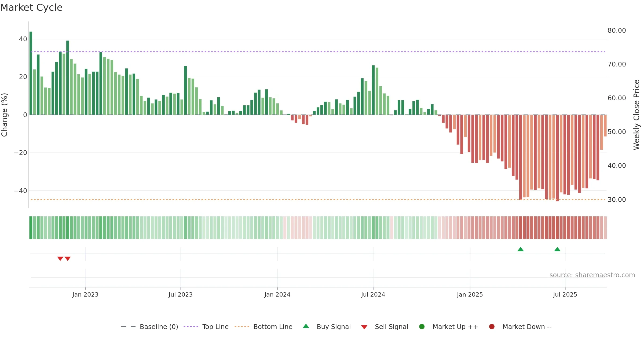Click the last orange bar at chart end
This screenshot has width=644, height=362.
(x=605, y=126)
